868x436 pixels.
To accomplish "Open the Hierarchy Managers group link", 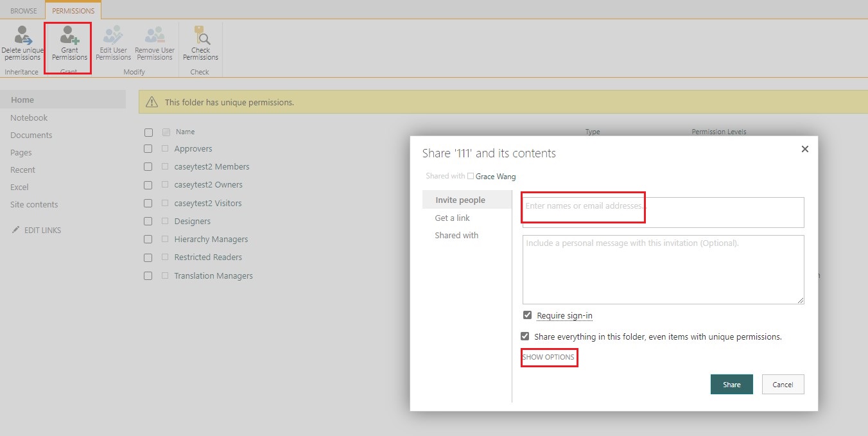I will [x=211, y=239].
